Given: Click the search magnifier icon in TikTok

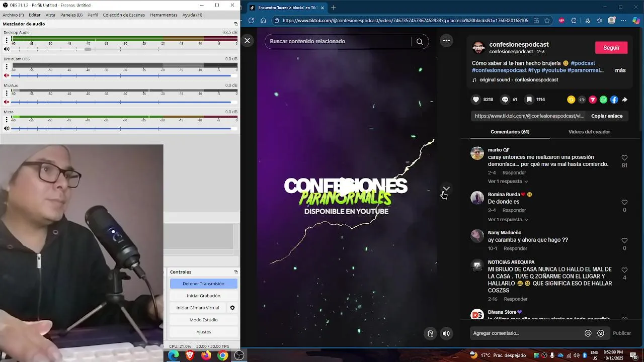Looking at the screenshot, I should click(420, 42).
